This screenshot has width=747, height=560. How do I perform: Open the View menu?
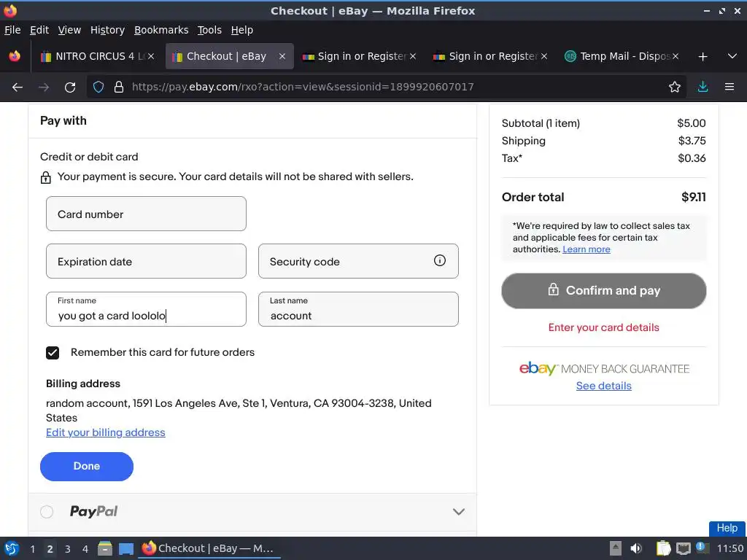click(x=69, y=30)
